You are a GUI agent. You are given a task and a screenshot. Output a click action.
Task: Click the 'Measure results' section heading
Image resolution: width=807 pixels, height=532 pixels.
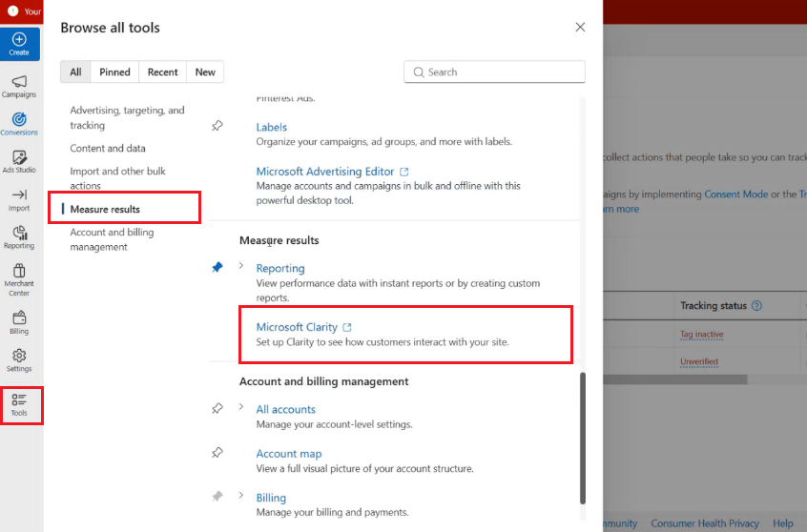tap(279, 240)
